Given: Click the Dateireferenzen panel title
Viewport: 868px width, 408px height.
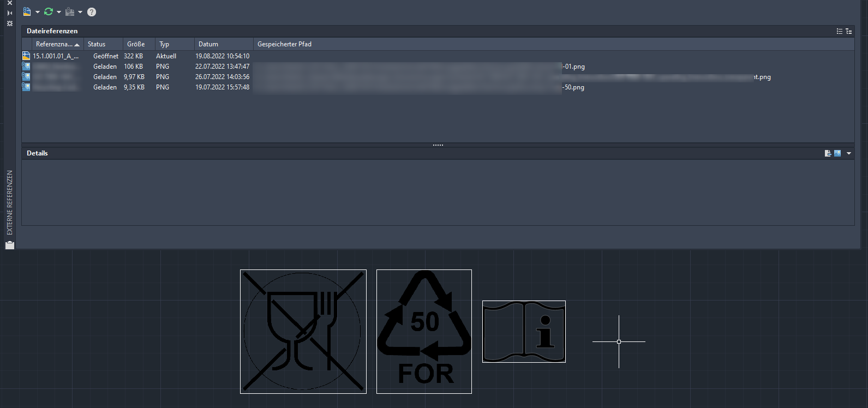Looking at the screenshot, I should (x=52, y=31).
